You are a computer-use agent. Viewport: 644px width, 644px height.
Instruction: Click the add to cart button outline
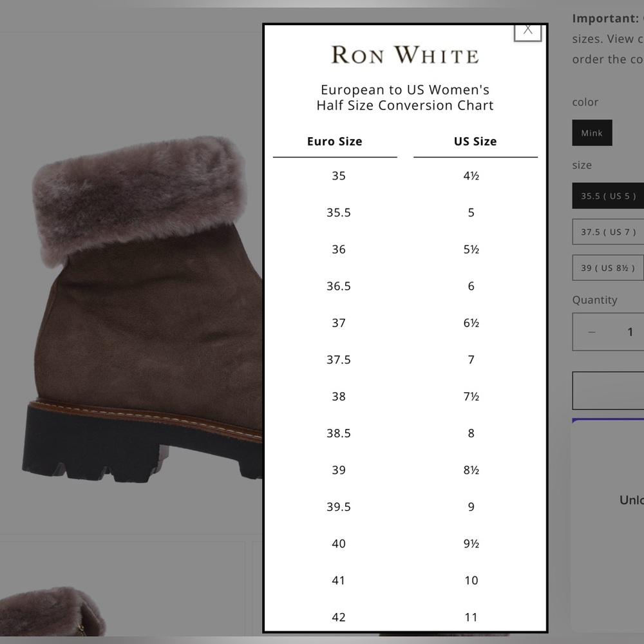point(609,391)
